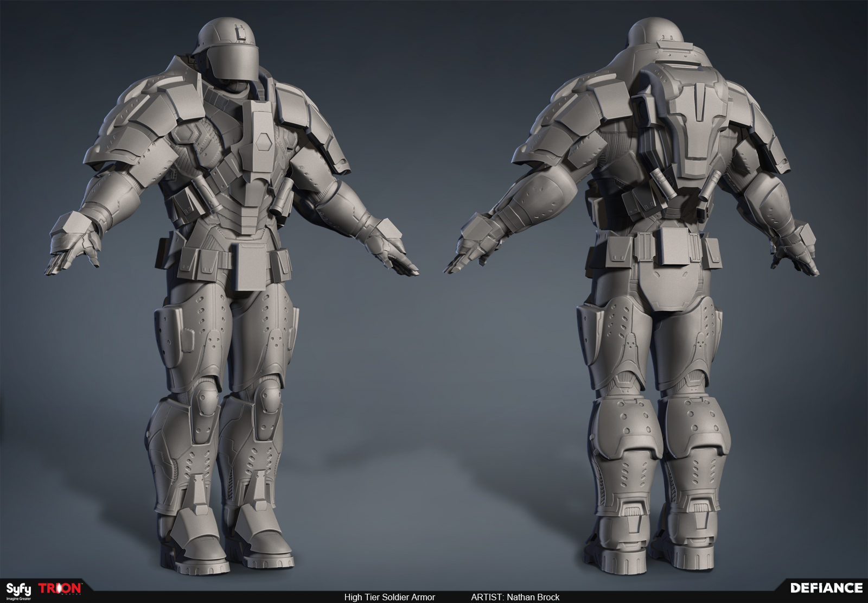Viewport: 868px width, 603px height.
Task: Click the Syfy logo
Action: click(x=19, y=591)
